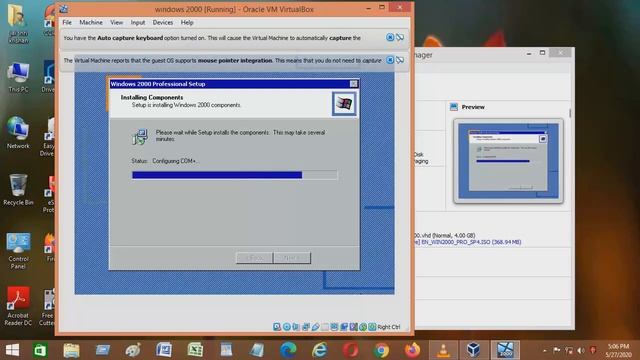Viewport: 640px width, 360px height.
Task: Click the recording status icon
Action: [x=344, y=327]
